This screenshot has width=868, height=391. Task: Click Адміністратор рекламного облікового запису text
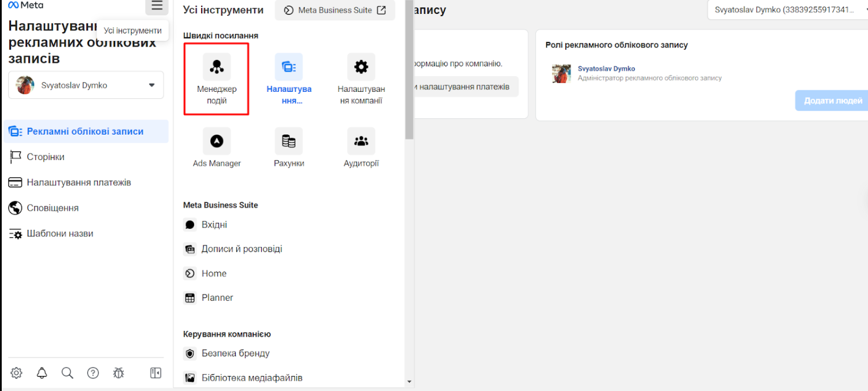[650, 78]
